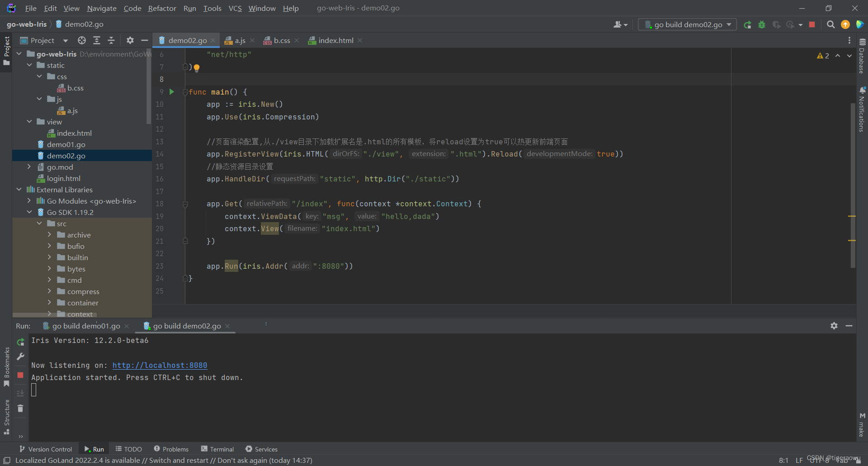The width and height of the screenshot is (868, 466).
Task: Switch to the a.js editor tab
Action: (240, 40)
